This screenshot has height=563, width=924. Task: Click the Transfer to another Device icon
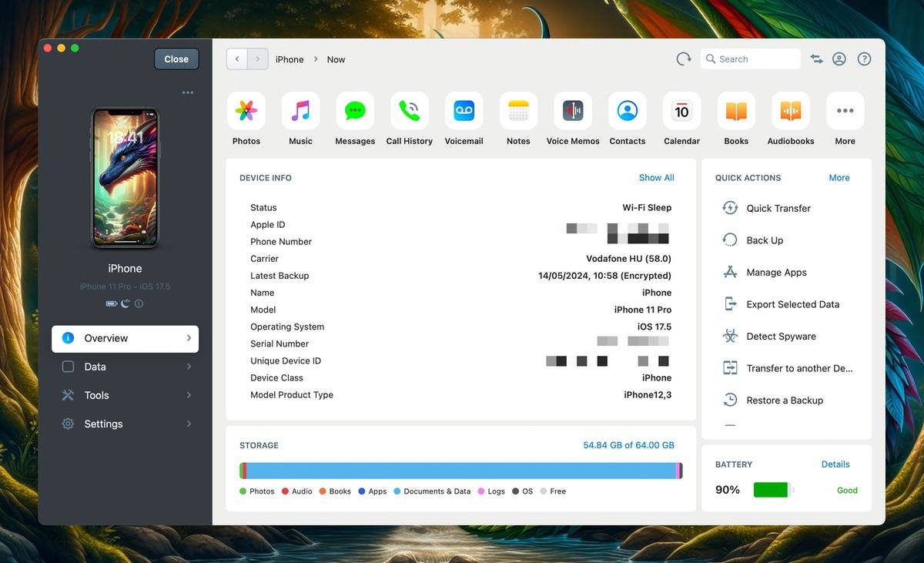730,368
